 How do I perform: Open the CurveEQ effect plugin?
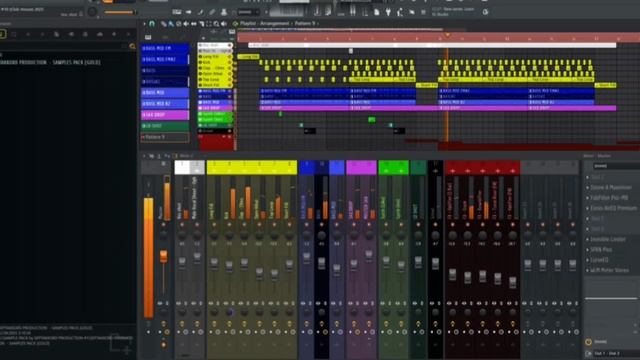point(600,260)
